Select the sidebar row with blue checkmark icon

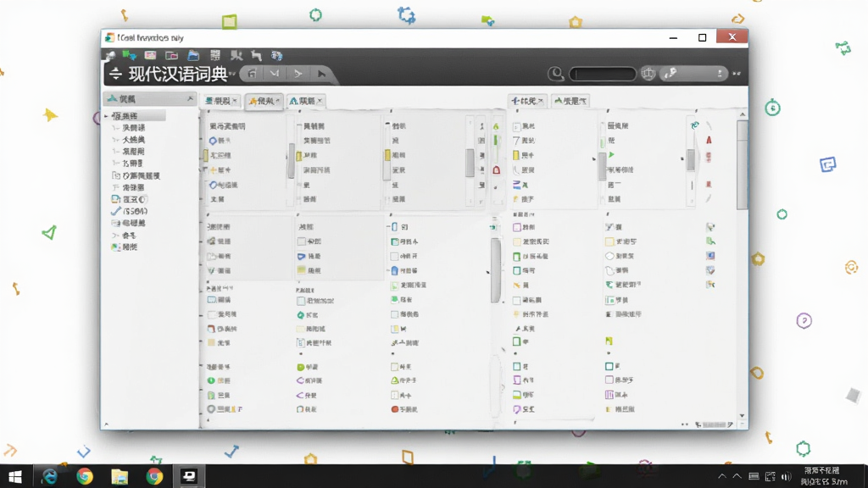click(x=131, y=211)
